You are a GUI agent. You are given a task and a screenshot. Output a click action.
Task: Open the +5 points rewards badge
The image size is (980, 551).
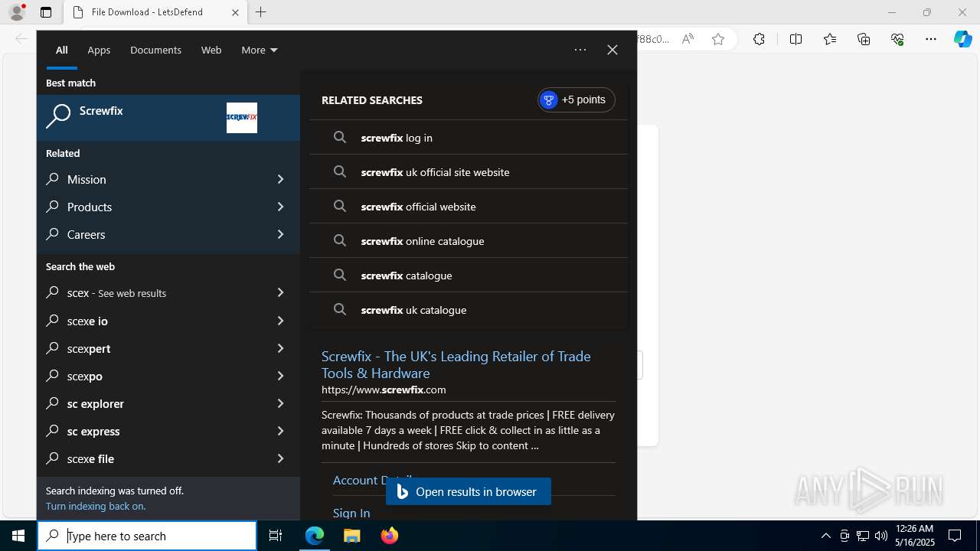click(x=576, y=99)
